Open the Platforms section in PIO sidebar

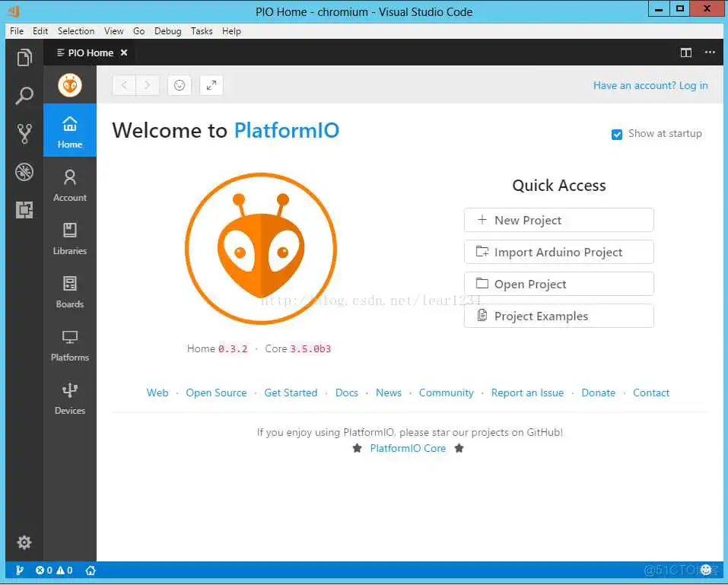[70, 345]
